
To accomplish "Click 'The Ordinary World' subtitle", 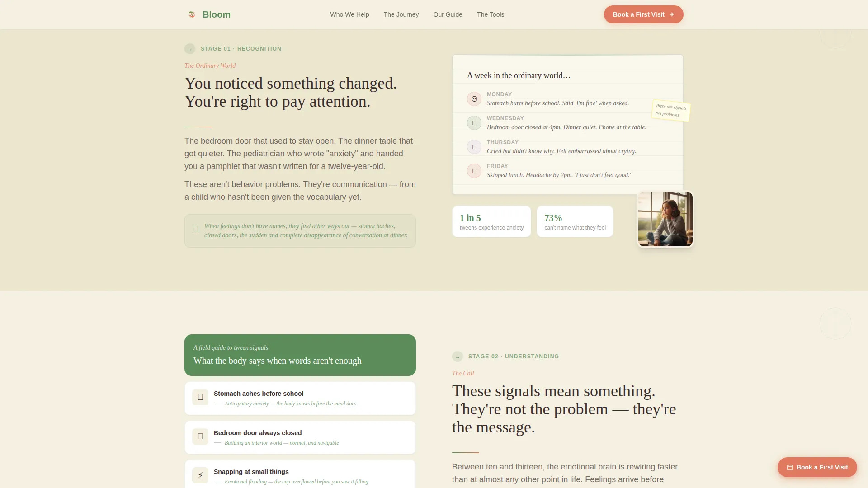I will click(210, 66).
